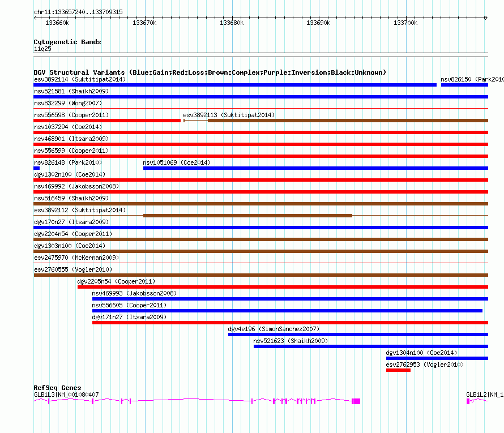504x433 pixels.
Task: Click the 133700k ruler tick label
Action: pyautogui.click(x=405, y=23)
